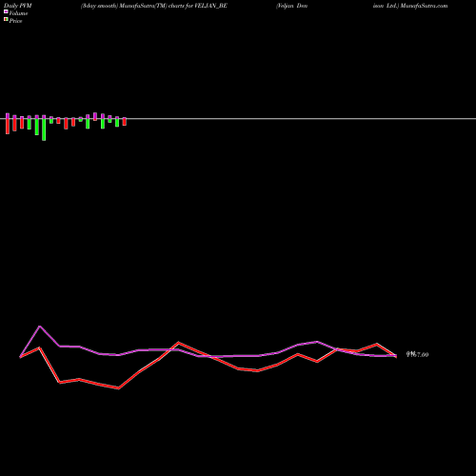
Task: Select the 'Volume' legend label
Action: [x=18, y=13]
